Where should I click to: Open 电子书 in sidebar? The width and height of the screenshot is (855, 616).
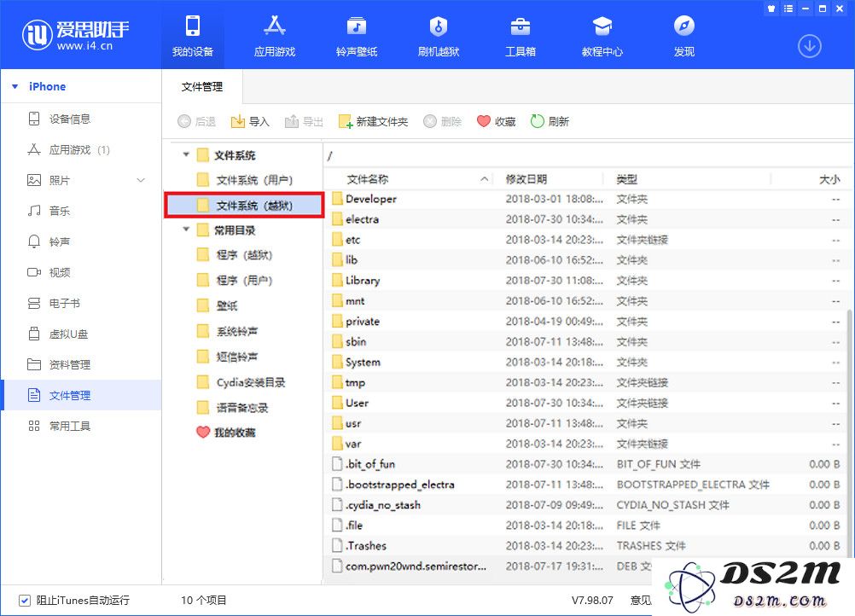pyautogui.click(x=81, y=303)
